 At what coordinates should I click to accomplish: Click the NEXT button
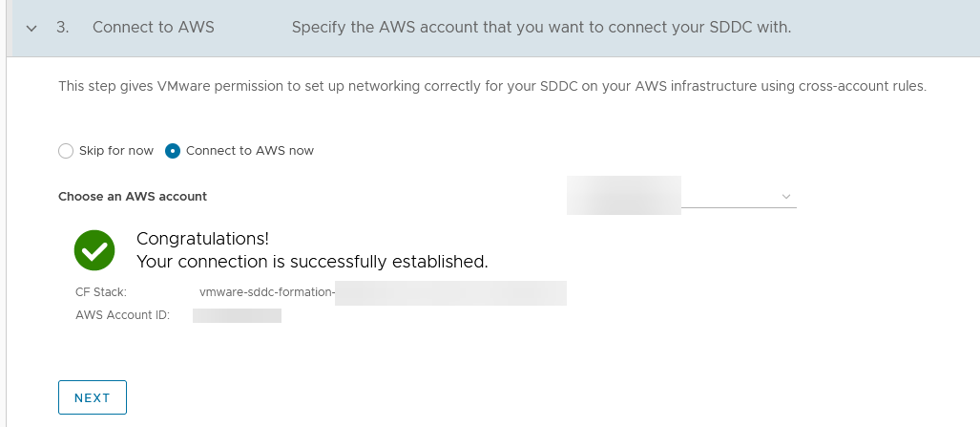pos(93,397)
